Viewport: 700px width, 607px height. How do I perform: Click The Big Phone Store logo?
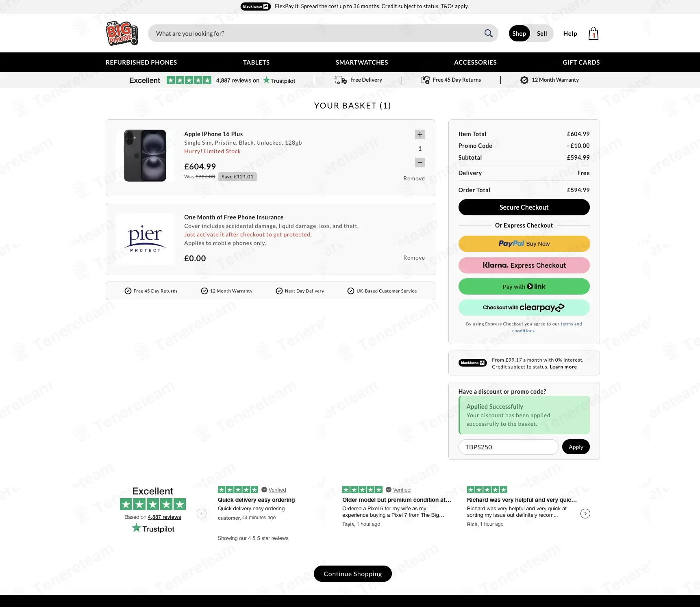[122, 33]
